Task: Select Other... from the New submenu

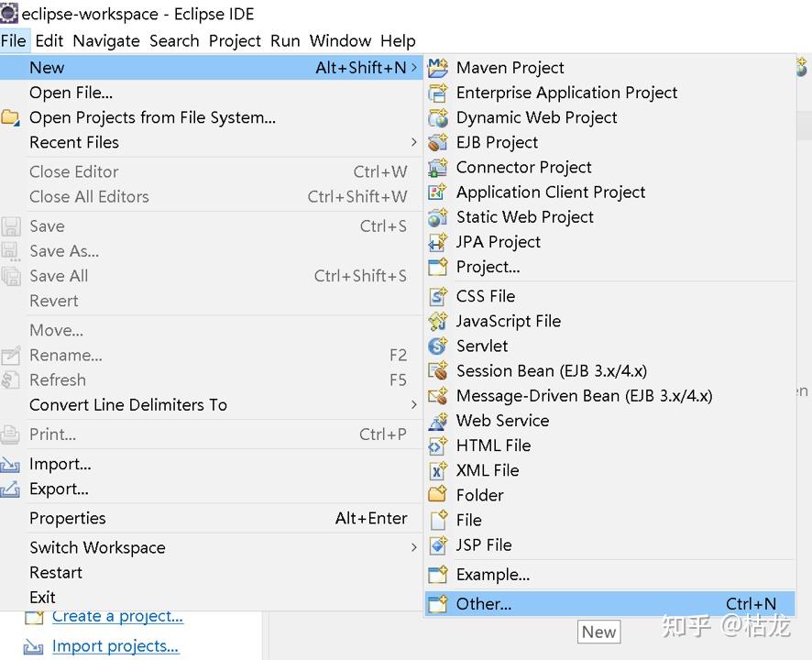Action: pyautogui.click(x=484, y=603)
